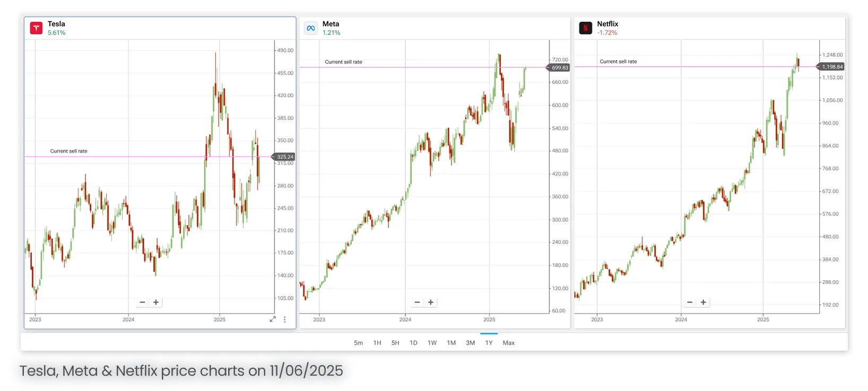Screen dimensions: 868x391
Task: Click Netflix's Current sell rate label
Action: click(618, 62)
